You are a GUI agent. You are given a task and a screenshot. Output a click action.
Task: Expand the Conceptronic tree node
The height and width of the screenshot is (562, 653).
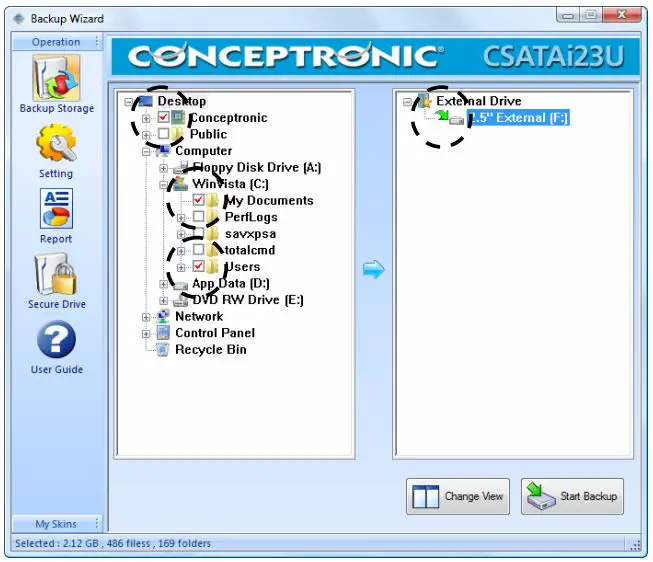[146, 118]
